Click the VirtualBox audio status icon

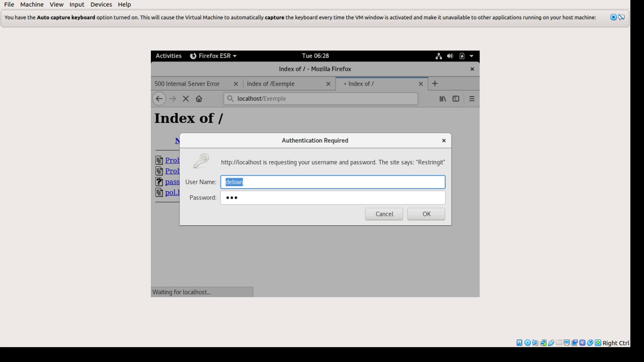click(535, 343)
